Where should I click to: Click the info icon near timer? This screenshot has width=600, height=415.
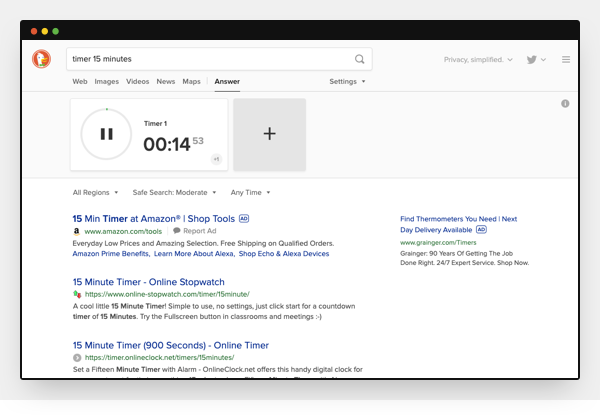point(565,104)
